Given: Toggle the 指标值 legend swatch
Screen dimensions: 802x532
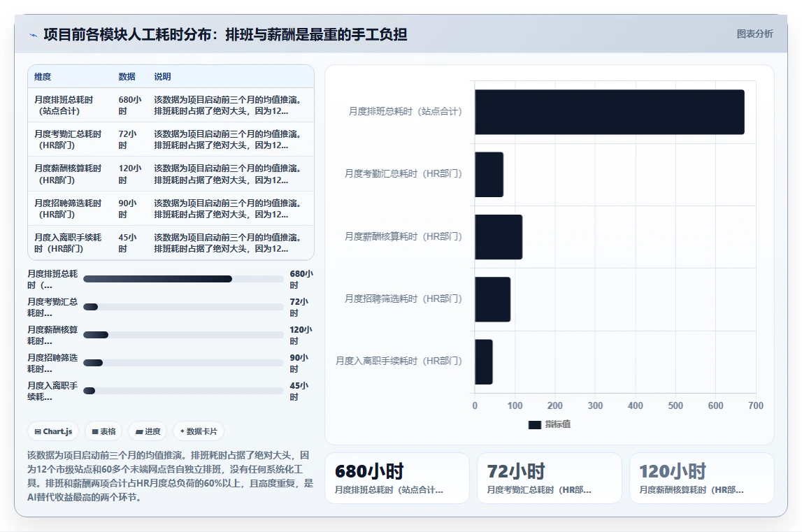Looking at the screenshot, I should click(x=534, y=424).
